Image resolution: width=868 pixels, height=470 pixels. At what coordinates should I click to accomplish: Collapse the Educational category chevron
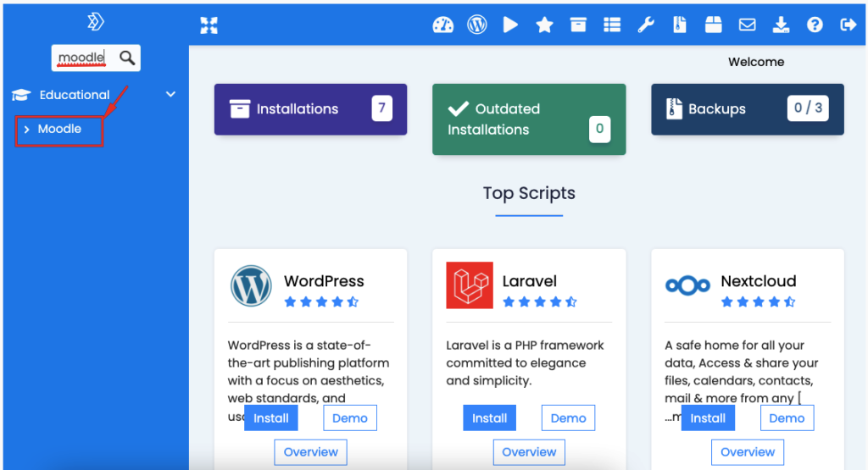[170, 95]
